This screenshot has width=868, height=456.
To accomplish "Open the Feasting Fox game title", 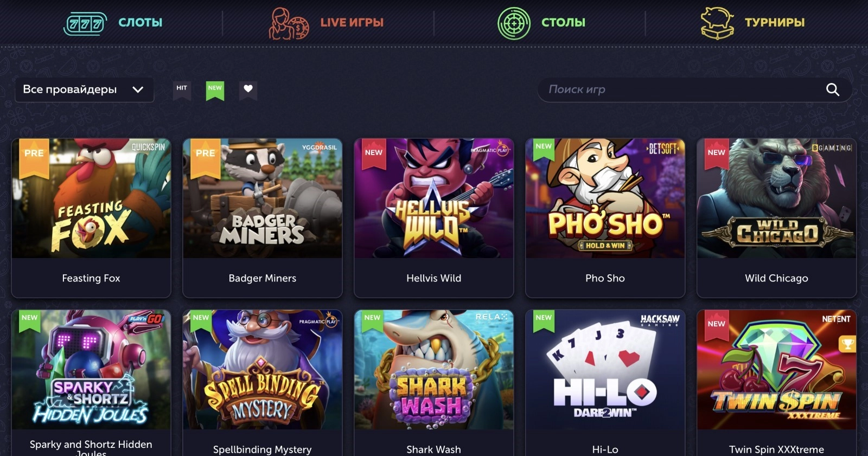I will pos(91,278).
